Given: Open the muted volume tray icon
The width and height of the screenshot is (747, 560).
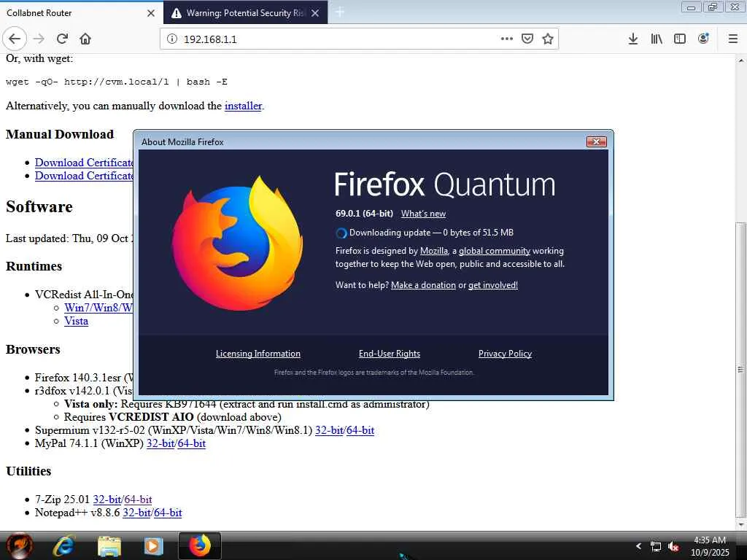Looking at the screenshot, I should tap(673, 547).
